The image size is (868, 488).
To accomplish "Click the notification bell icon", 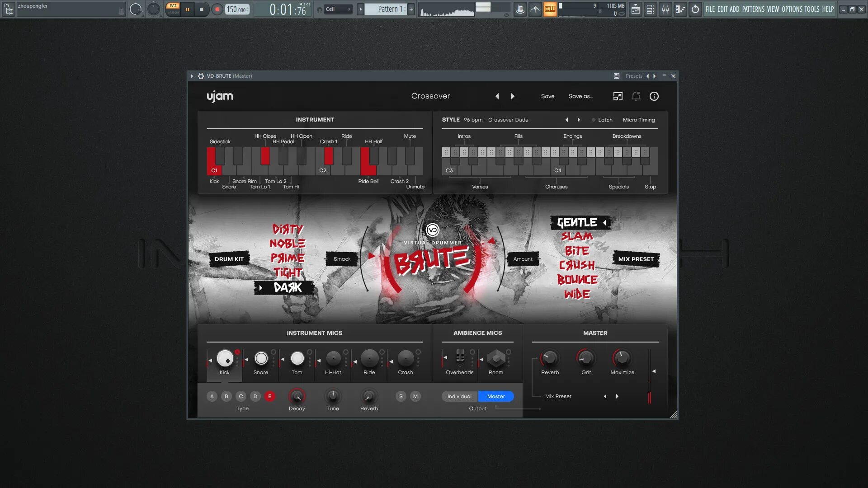I will pyautogui.click(x=636, y=96).
